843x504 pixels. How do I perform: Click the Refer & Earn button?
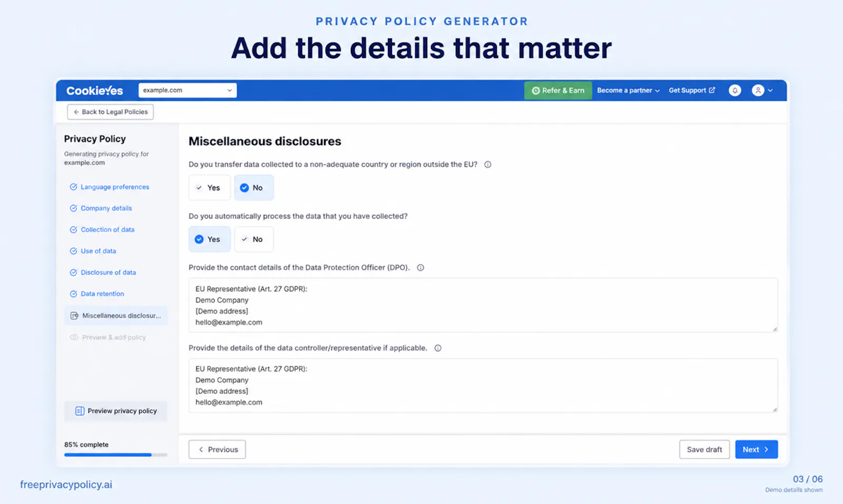[558, 91]
